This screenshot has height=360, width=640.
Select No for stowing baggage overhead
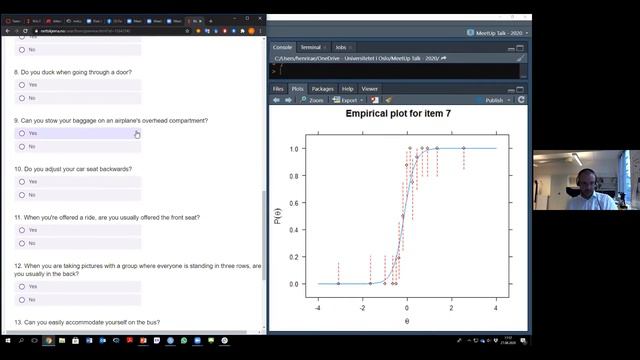pos(22,147)
